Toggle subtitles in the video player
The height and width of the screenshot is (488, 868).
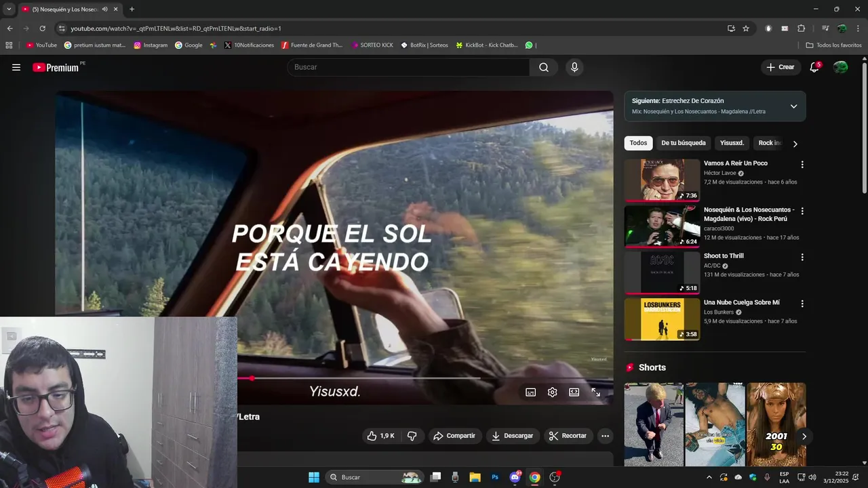pyautogui.click(x=530, y=392)
